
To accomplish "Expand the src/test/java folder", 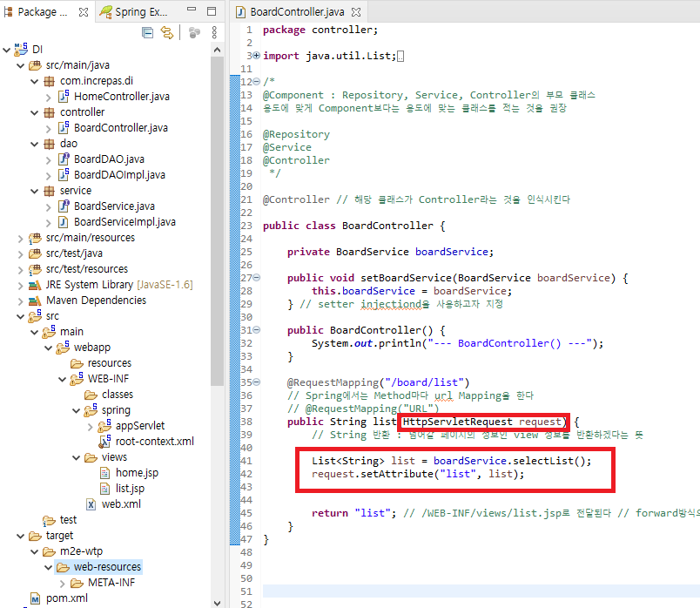I will point(21,254).
